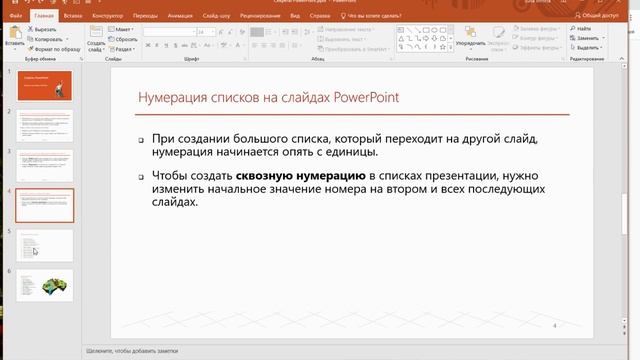
Task: Click the Найти magnifier button
Action: click(580, 29)
